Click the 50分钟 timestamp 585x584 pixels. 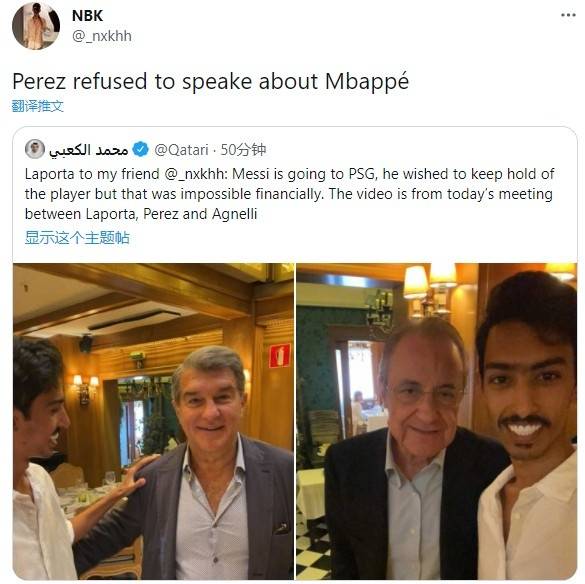coord(243,150)
